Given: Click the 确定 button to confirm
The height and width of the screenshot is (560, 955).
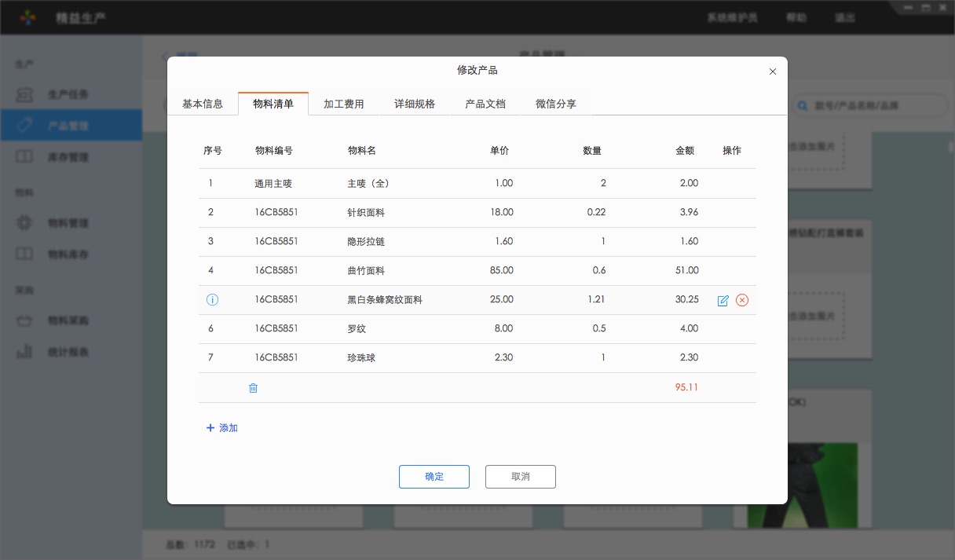Looking at the screenshot, I should pos(434,476).
